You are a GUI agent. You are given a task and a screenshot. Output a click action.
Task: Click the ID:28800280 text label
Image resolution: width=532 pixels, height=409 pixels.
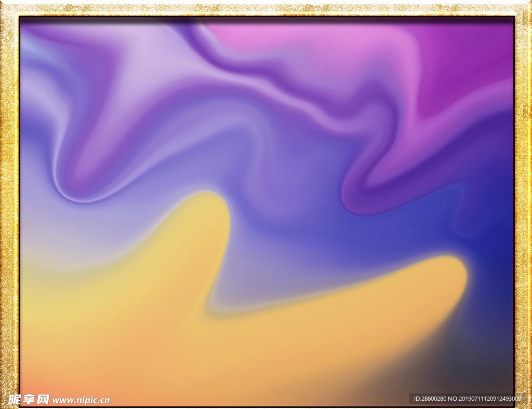[430, 399]
